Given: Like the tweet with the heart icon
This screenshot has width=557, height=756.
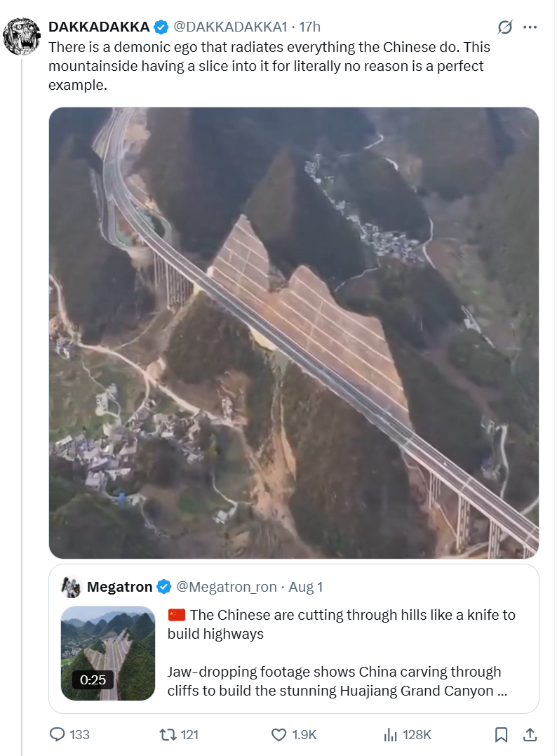Looking at the screenshot, I should (279, 734).
